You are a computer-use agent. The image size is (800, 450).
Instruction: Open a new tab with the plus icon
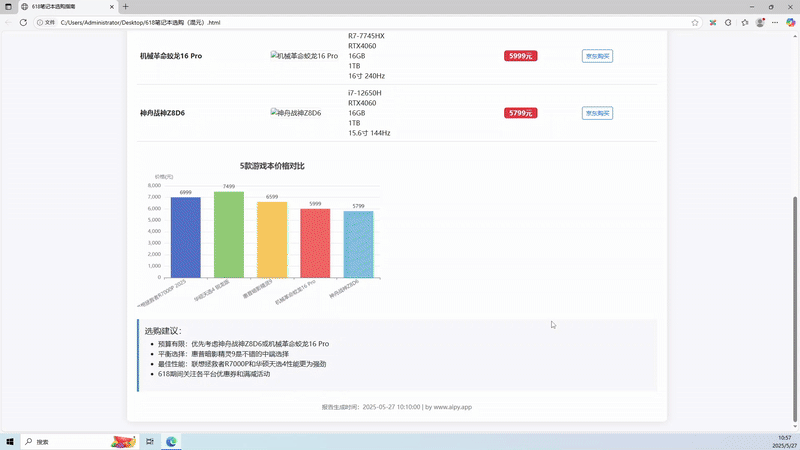126,7
